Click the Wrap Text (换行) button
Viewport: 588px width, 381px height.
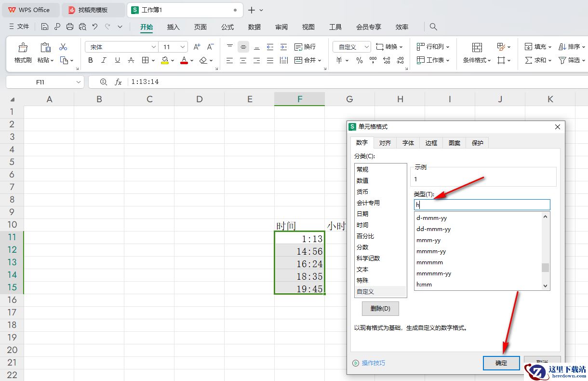pos(305,47)
